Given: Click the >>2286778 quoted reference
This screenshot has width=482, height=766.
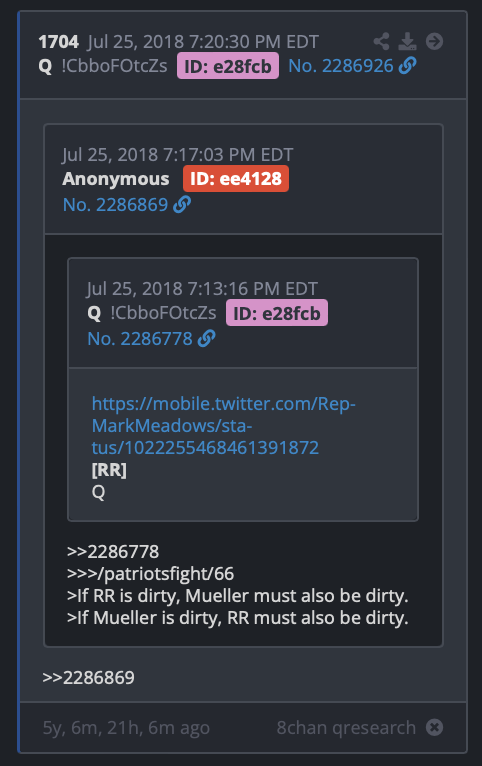Looking at the screenshot, I should 113,552.
